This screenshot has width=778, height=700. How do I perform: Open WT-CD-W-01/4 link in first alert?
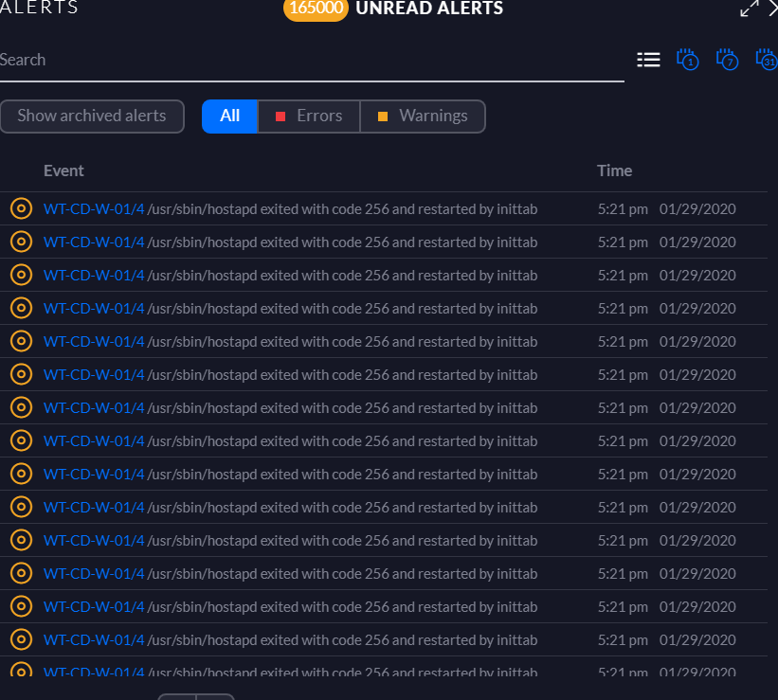94,209
